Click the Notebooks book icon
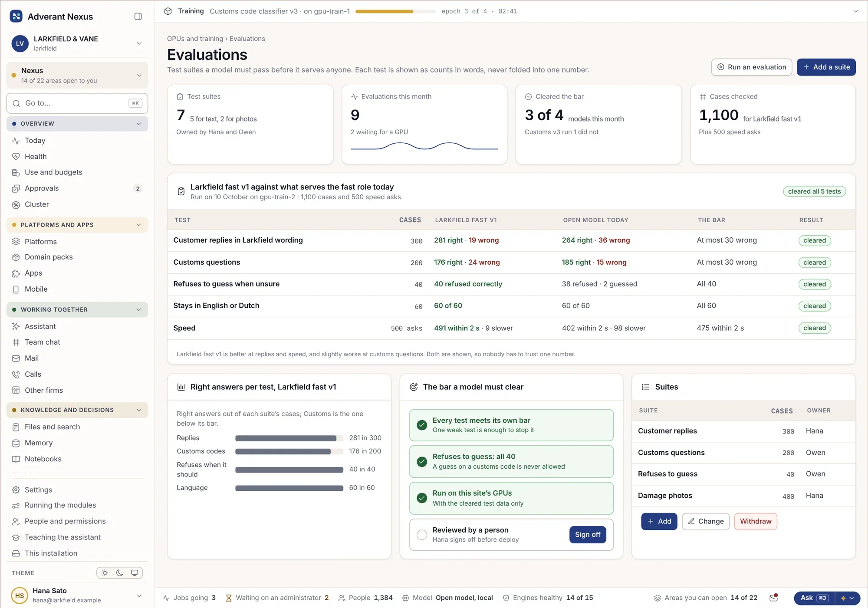Image resolution: width=868 pixels, height=608 pixels. pos(16,459)
